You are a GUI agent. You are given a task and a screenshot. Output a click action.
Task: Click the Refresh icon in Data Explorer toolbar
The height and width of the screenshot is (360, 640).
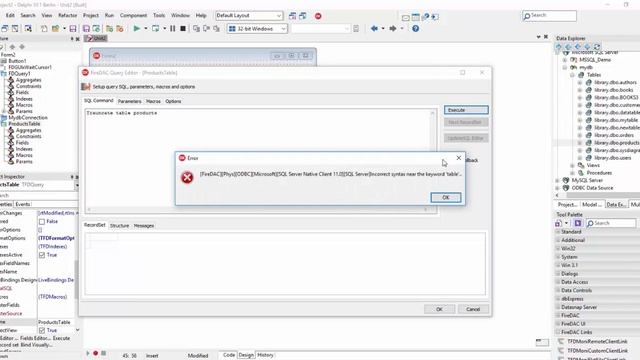[x=597, y=47]
